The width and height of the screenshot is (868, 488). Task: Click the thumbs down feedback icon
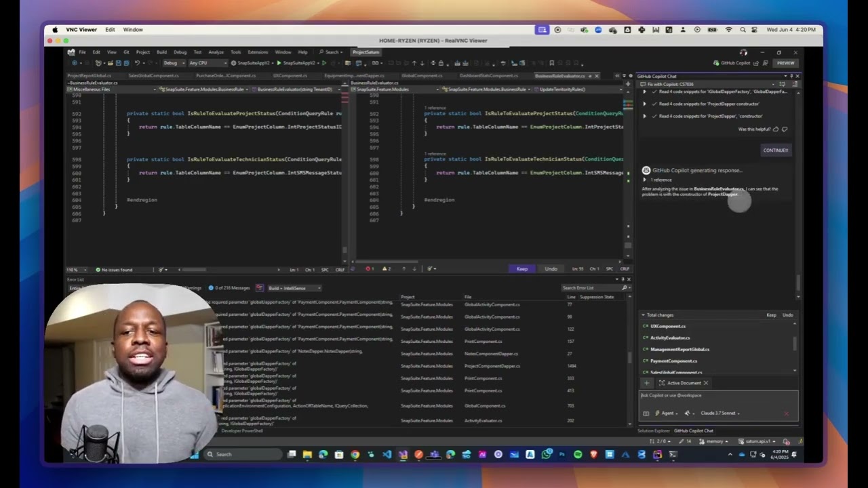click(x=785, y=129)
